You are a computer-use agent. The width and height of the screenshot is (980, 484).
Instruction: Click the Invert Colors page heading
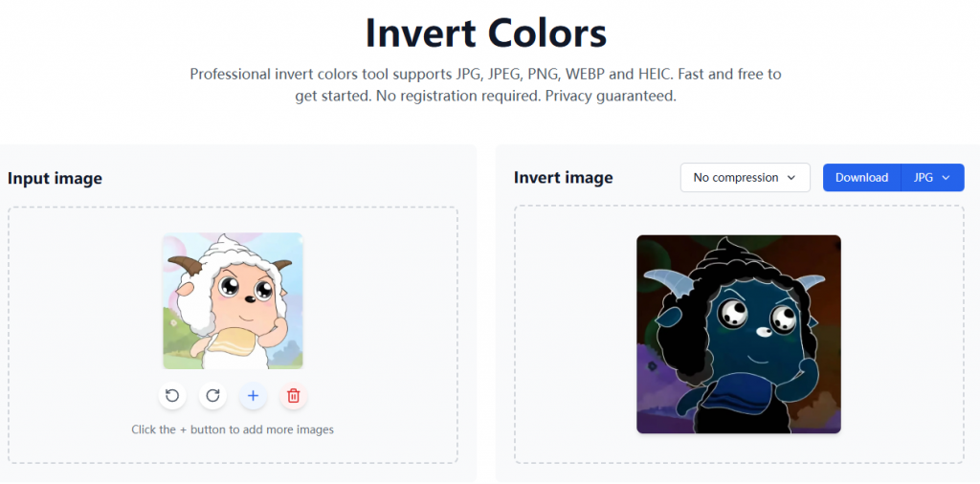point(485,33)
